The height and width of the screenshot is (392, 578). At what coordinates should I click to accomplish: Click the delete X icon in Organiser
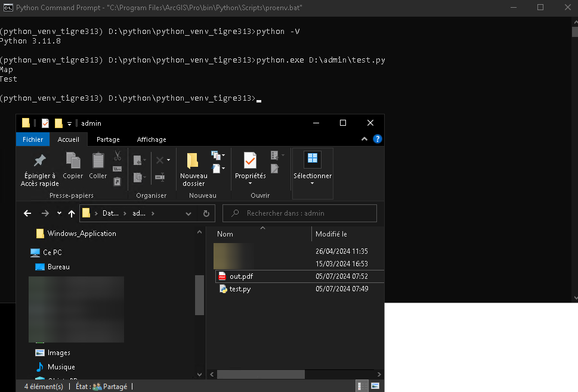pos(160,160)
